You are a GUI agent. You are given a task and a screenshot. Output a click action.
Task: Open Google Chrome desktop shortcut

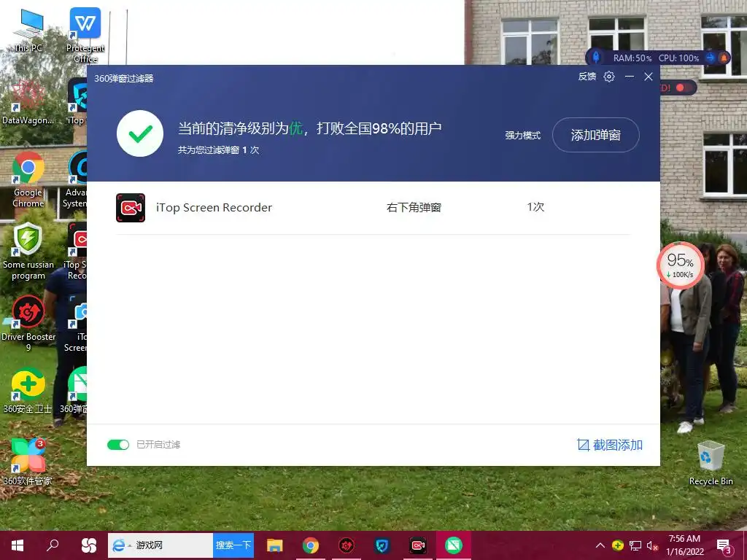click(x=28, y=179)
